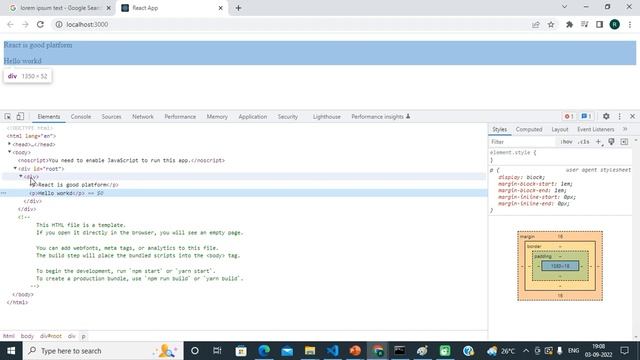Bookmark page with the star icon
Image resolution: width=640 pixels, height=360 pixels.
(551, 24)
